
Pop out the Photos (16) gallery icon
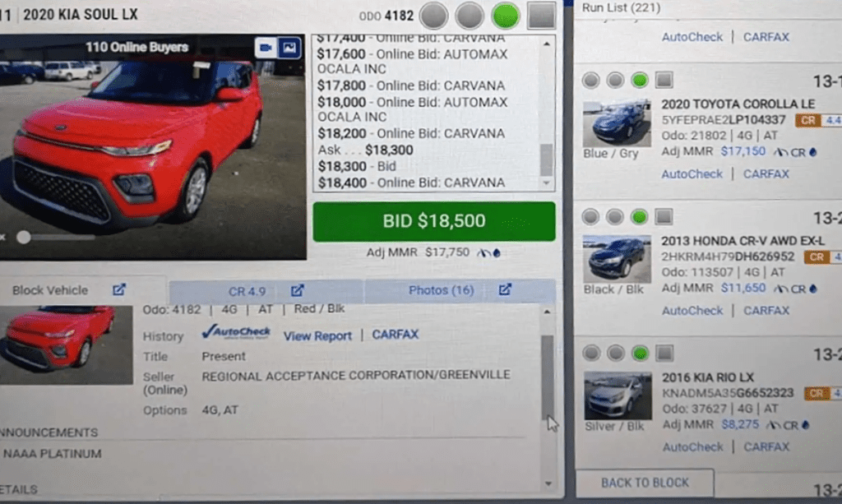505,290
